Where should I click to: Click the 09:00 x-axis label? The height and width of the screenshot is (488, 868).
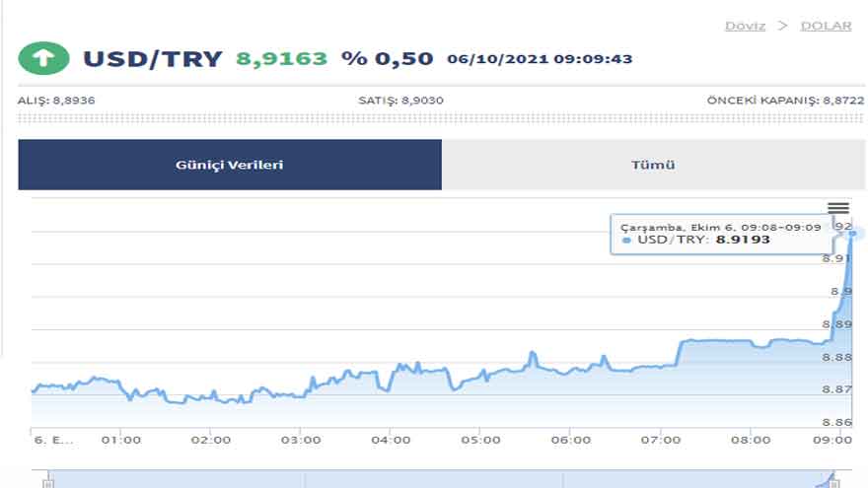pyautogui.click(x=832, y=440)
